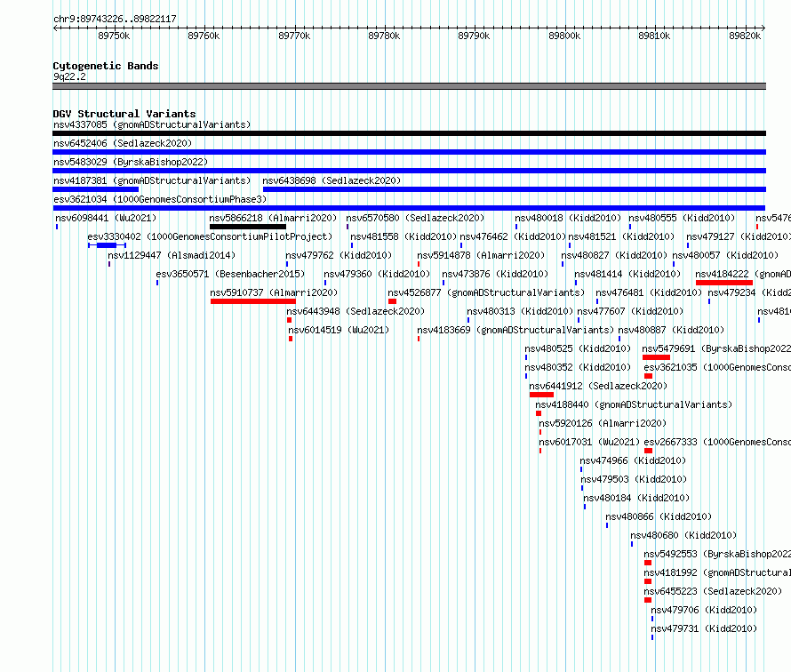The height and width of the screenshot is (672, 791).
Task: Click nsv6014519 (Wu2021) label
Action: point(339,330)
